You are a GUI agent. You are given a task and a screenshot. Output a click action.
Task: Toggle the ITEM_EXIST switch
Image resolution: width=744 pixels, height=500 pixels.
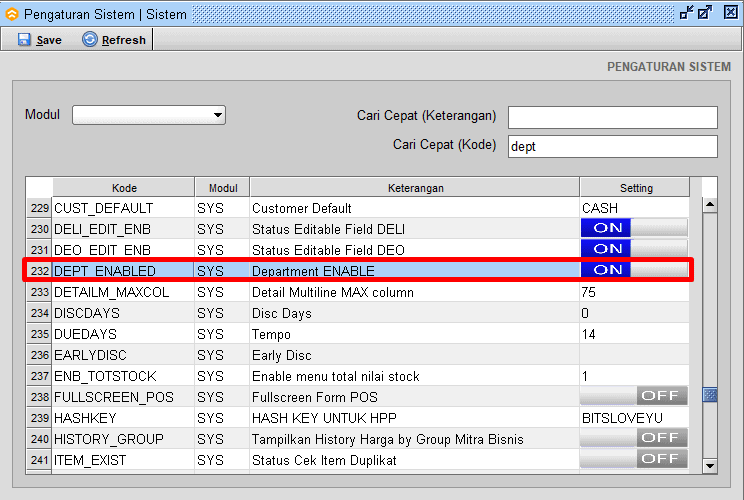(x=634, y=459)
